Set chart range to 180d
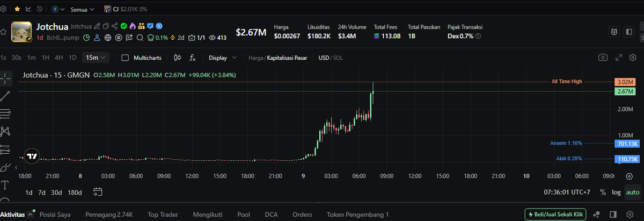This screenshot has height=221, width=644. 75,192
